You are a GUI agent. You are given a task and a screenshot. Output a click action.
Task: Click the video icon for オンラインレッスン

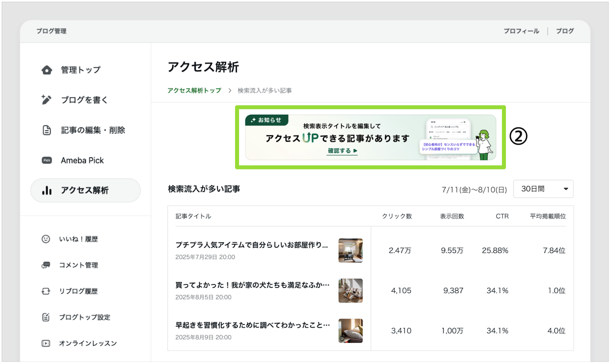pyautogui.click(x=46, y=343)
